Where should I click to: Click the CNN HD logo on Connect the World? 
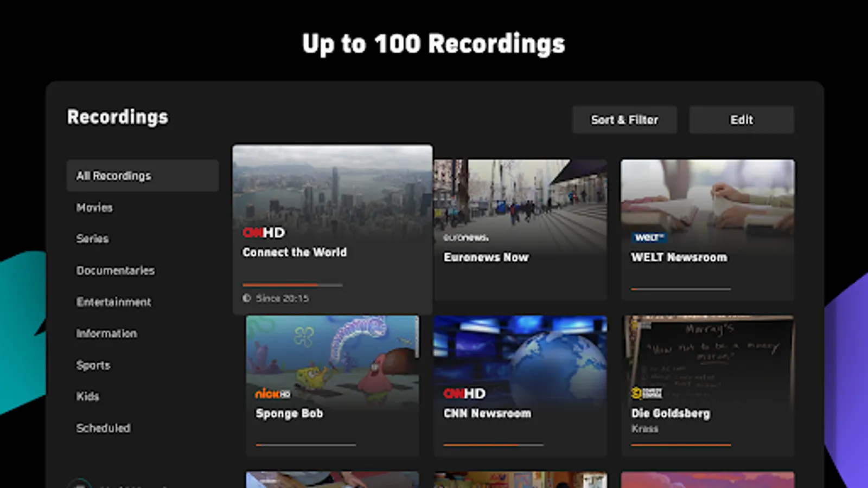pyautogui.click(x=264, y=233)
